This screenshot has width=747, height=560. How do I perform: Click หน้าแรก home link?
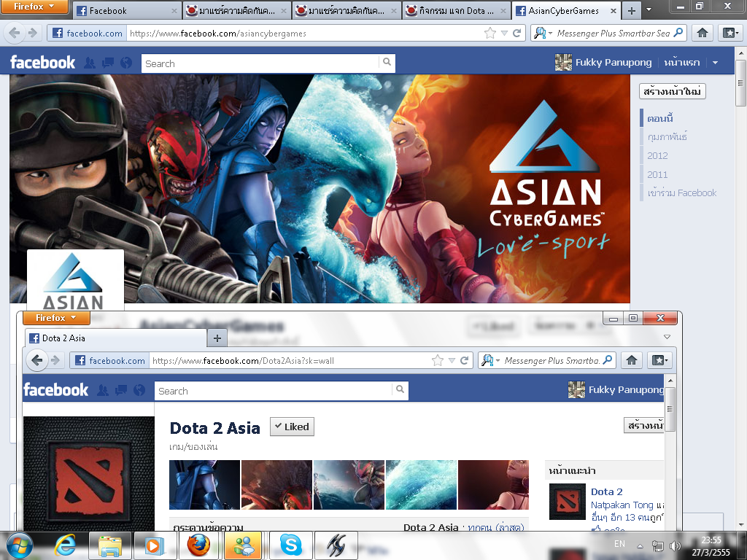coord(682,63)
